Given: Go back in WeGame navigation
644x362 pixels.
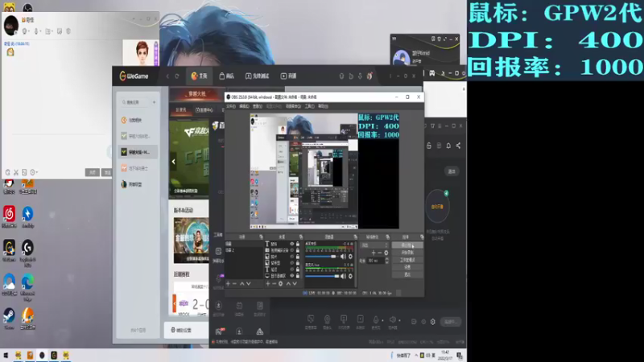Looking at the screenshot, I should tap(167, 76).
